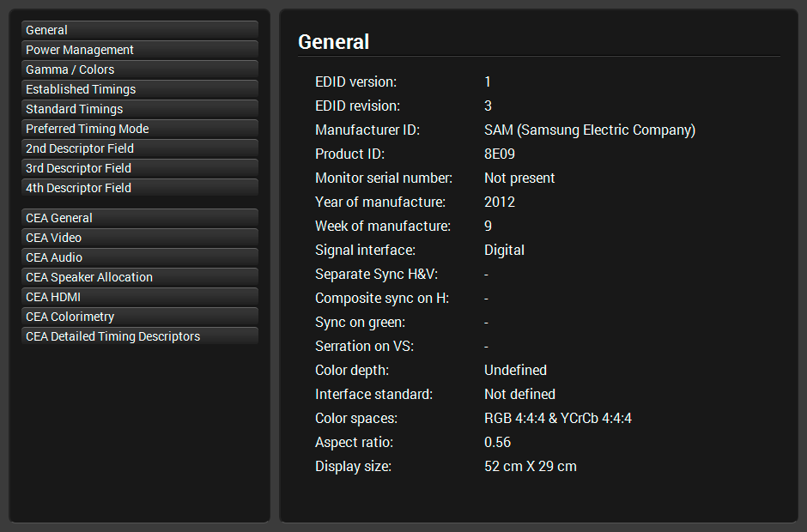Select CEA Speaker Allocation

(139, 277)
